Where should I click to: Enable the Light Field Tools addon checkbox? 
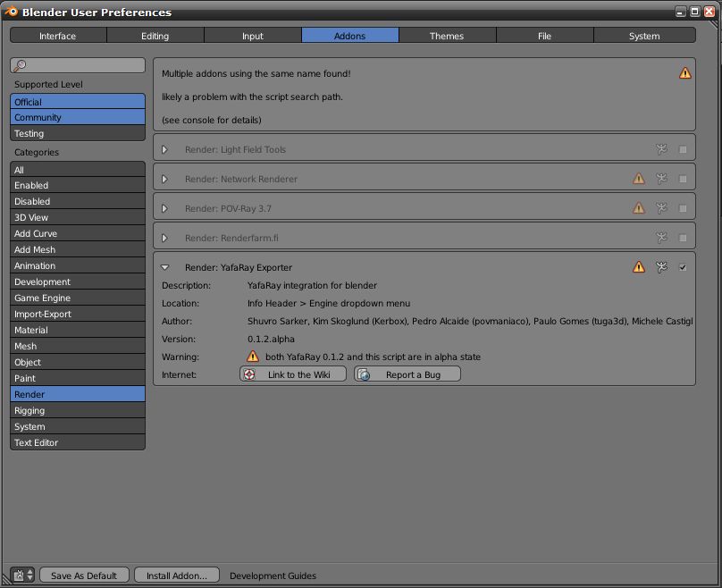[683, 149]
